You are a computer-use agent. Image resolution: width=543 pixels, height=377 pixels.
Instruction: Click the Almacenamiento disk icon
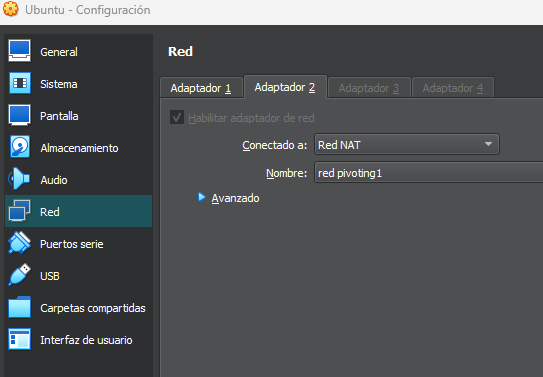pos(19,147)
